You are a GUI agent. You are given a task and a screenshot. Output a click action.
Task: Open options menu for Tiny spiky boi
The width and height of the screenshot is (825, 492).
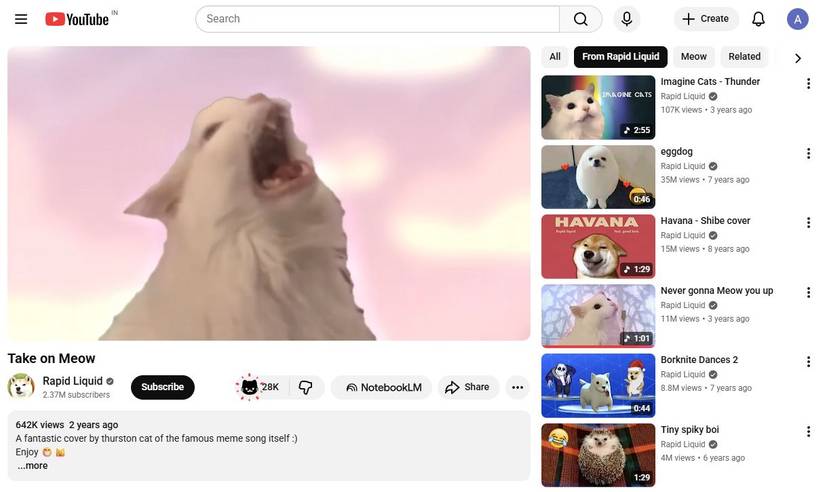[x=808, y=431]
